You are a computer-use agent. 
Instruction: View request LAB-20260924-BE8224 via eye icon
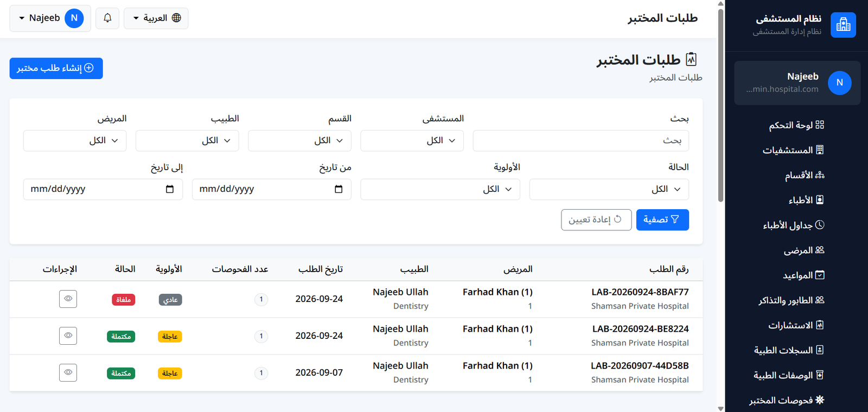pyautogui.click(x=68, y=336)
